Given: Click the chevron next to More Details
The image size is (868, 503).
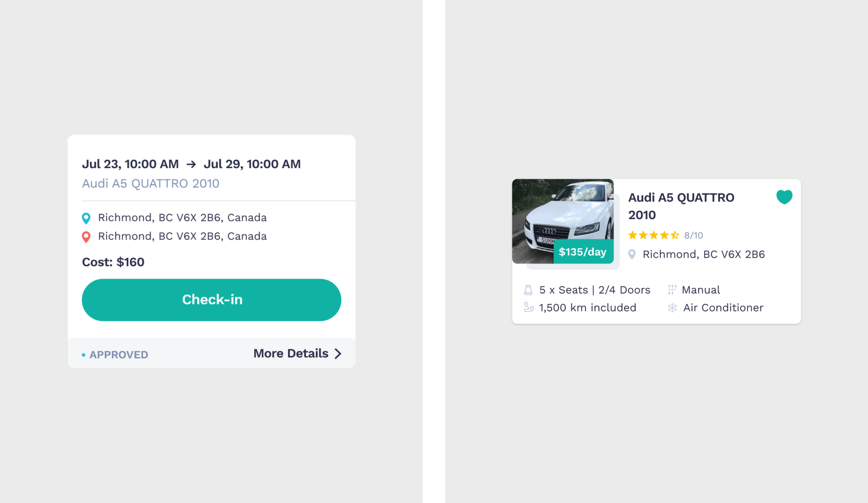Looking at the screenshot, I should 338,353.
